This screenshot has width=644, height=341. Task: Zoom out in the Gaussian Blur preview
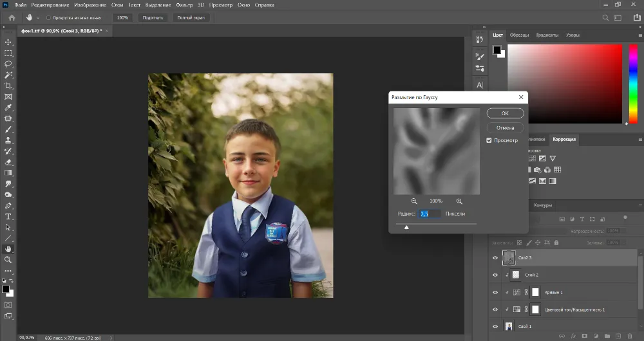(x=414, y=201)
